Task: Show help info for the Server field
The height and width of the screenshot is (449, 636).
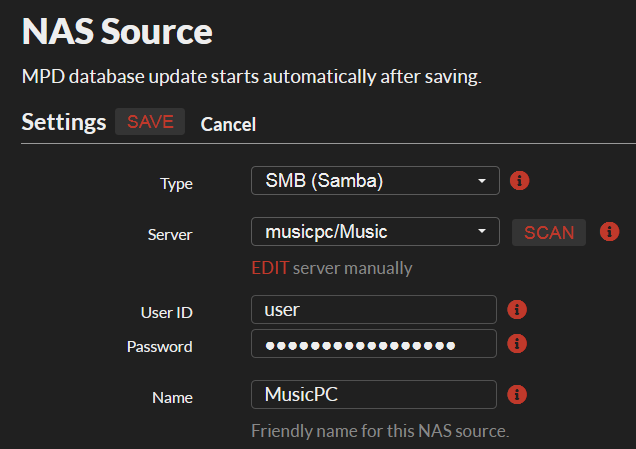Action: [x=609, y=232]
